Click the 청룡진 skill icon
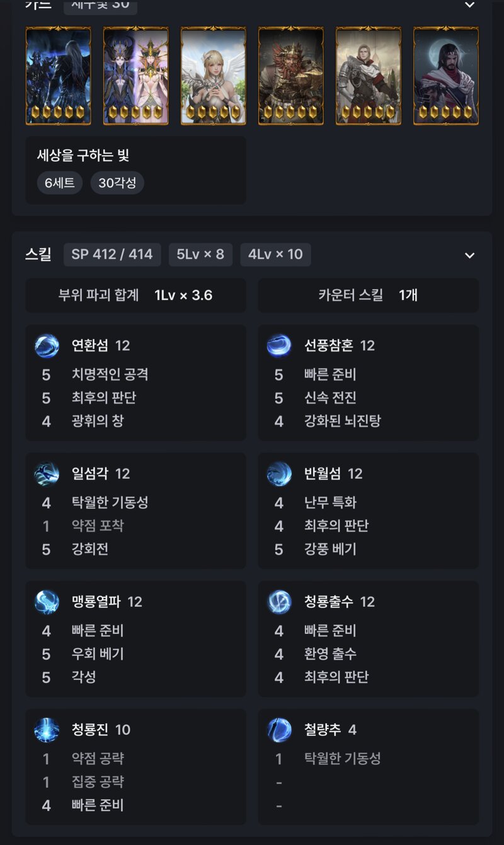This screenshot has height=845, width=504. point(47,730)
